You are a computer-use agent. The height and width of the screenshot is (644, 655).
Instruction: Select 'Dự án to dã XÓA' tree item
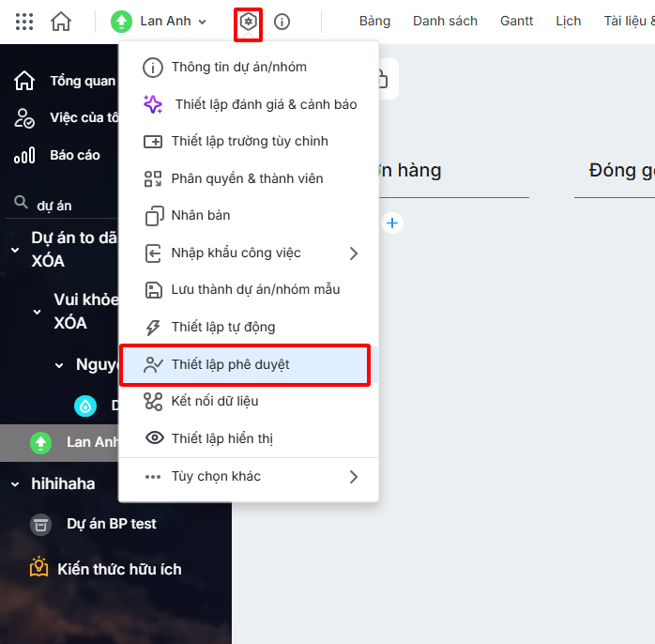(74, 250)
